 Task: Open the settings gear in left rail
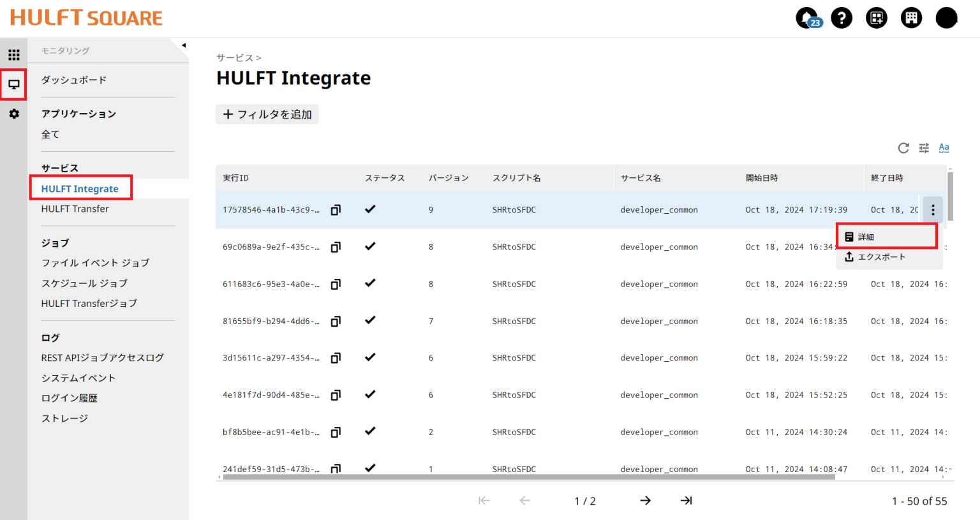[x=13, y=114]
